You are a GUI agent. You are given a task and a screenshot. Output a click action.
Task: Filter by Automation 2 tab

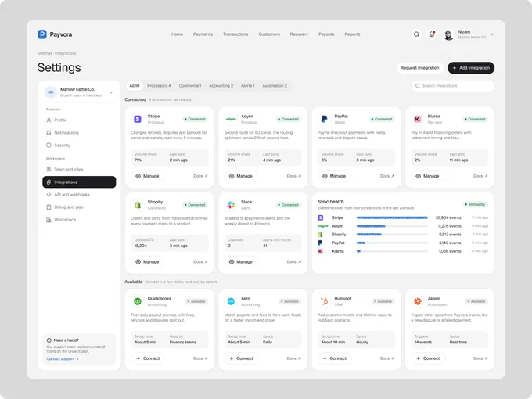(275, 86)
